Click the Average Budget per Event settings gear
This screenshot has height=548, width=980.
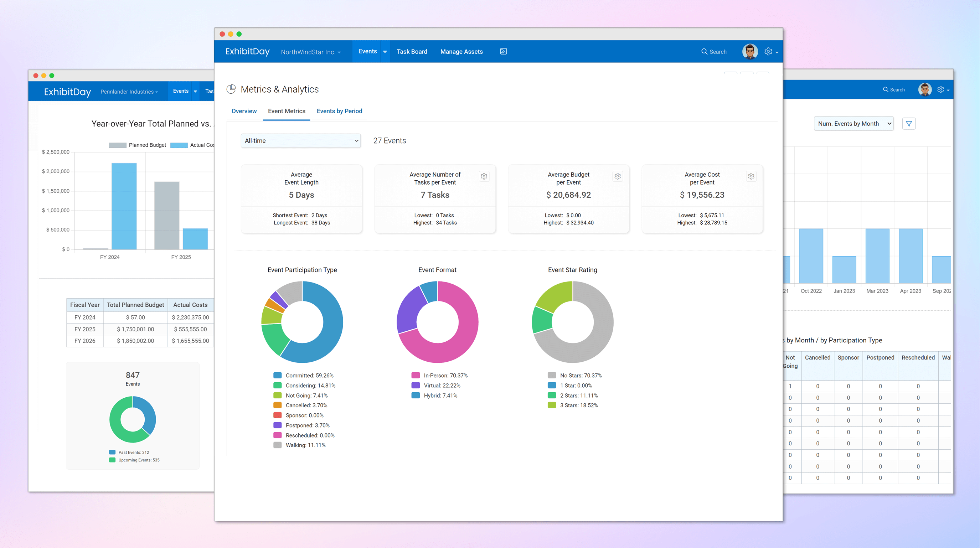[617, 176]
